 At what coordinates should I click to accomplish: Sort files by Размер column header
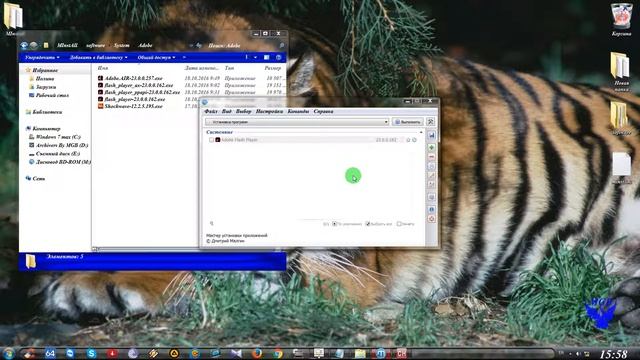273,68
